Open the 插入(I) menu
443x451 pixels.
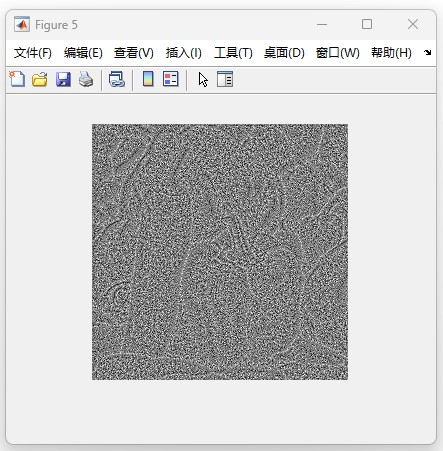pyautogui.click(x=184, y=53)
